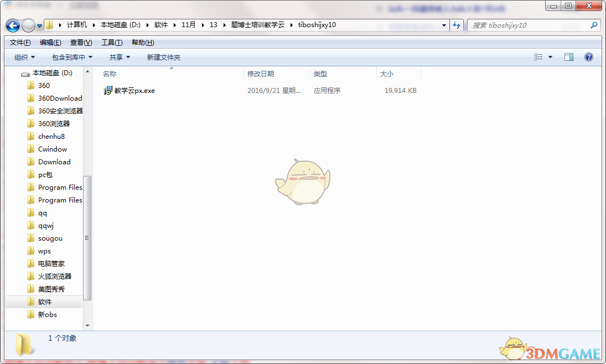Open the 包含到库中 dropdown
Viewport: 606px width, 364px height.
[71, 56]
